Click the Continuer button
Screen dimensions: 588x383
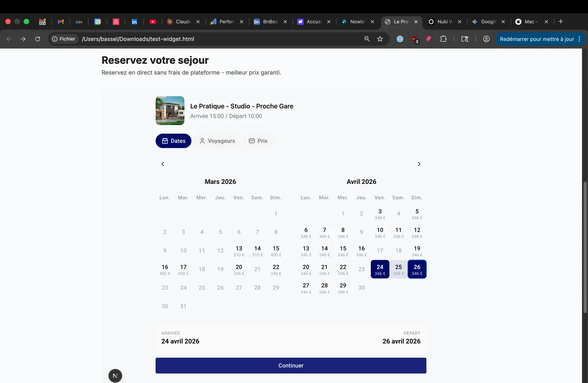[291, 366]
